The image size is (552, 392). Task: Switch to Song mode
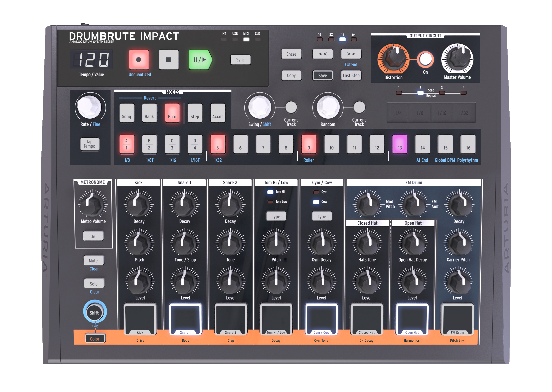[127, 113]
